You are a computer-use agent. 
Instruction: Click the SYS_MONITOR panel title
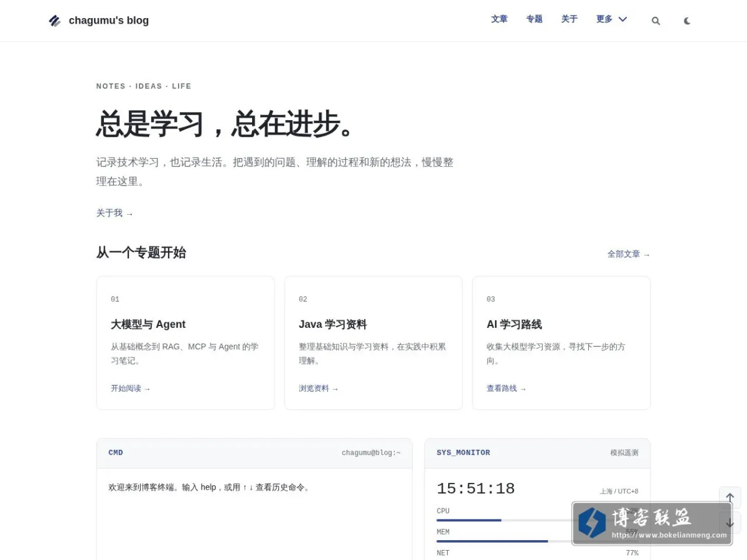[463, 453]
